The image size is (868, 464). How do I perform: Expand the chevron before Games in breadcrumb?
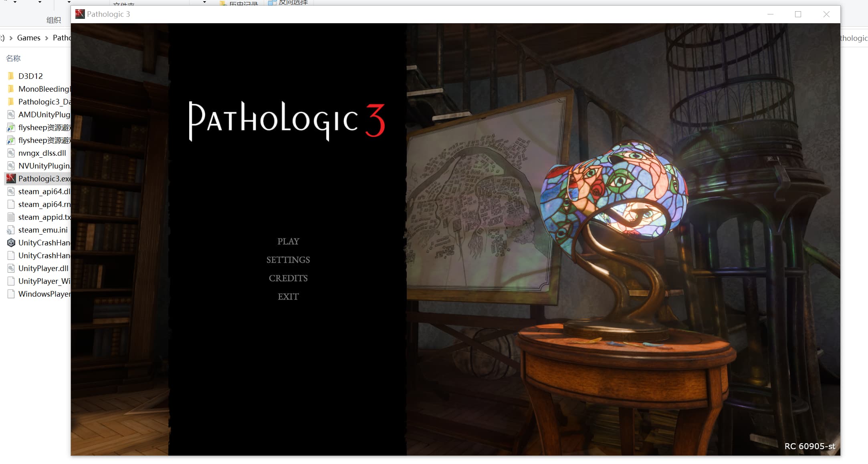point(11,38)
